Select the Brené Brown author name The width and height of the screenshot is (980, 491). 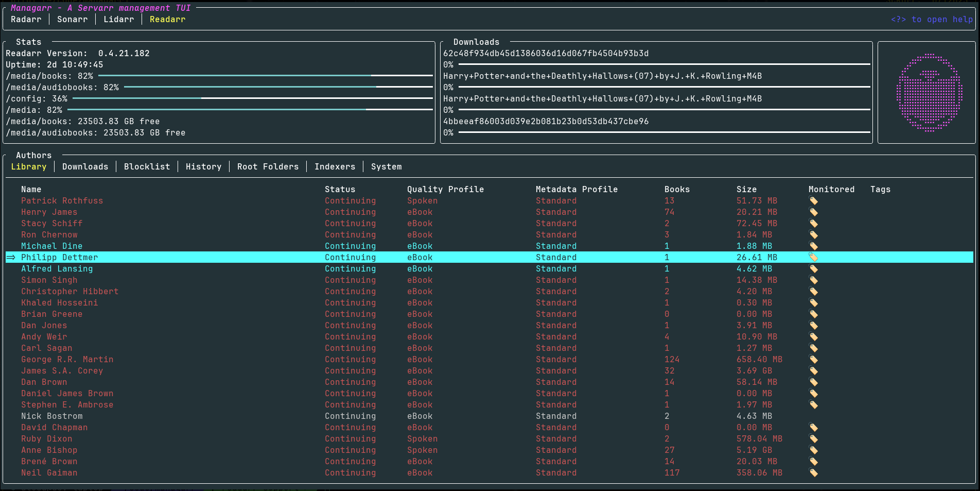(x=49, y=462)
